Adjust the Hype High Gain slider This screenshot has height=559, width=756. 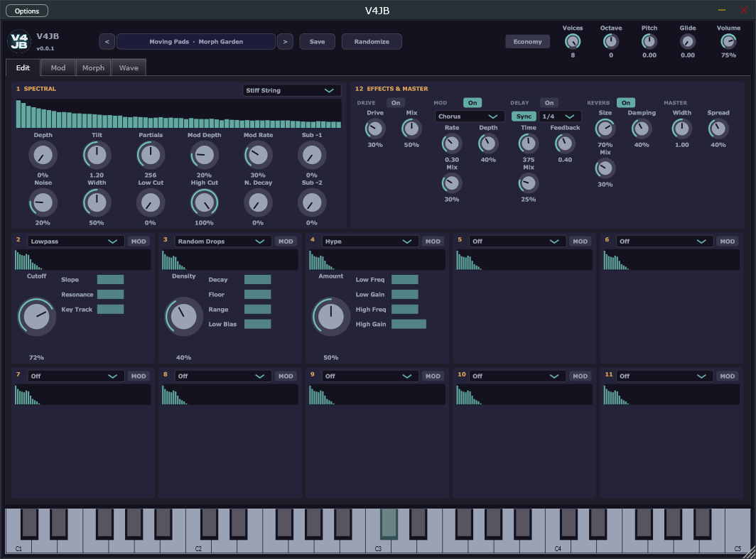click(409, 325)
